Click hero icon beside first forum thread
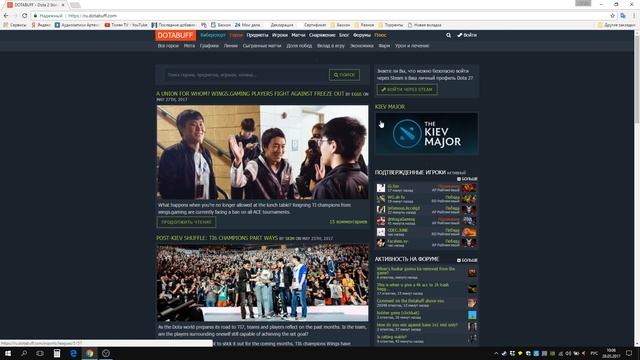Screen dimensions: 640x360 point(472,273)
